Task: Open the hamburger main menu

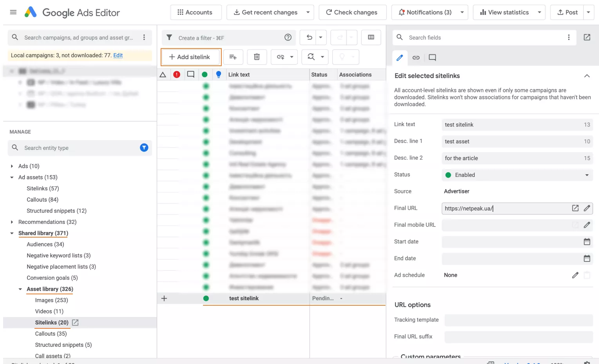Action: 13,12
